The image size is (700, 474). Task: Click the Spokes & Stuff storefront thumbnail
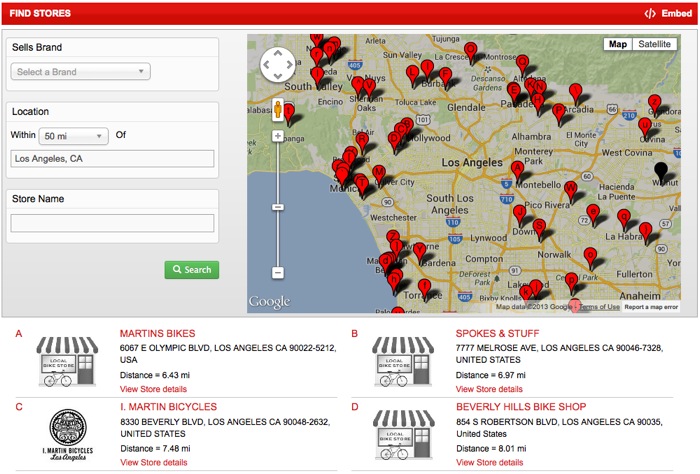pyautogui.click(x=403, y=362)
